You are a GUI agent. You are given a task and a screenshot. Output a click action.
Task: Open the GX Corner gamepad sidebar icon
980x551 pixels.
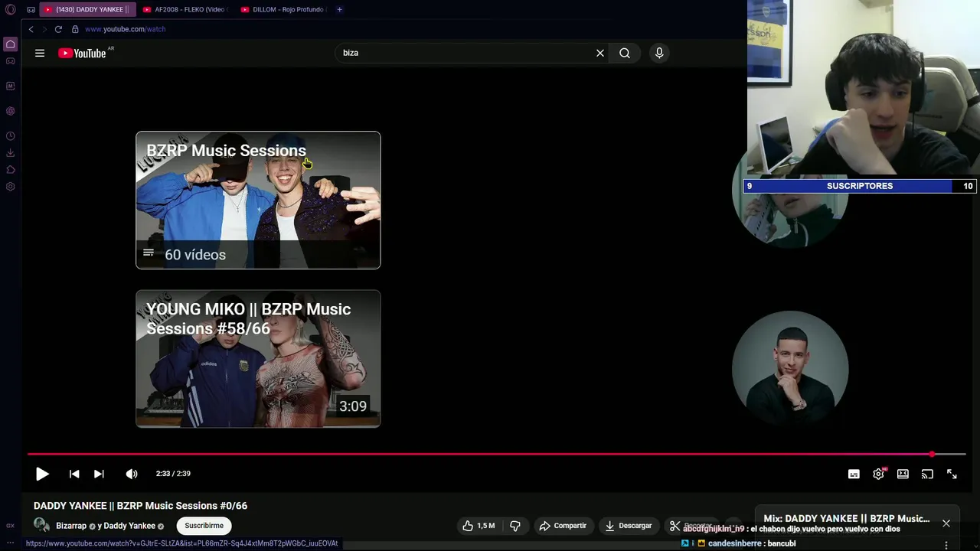click(x=10, y=61)
